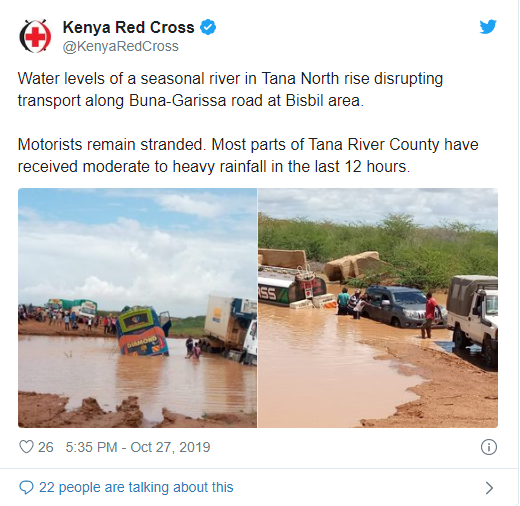Open the 5:35 PM - Oct 27, 2019 timestamp

(x=138, y=447)
